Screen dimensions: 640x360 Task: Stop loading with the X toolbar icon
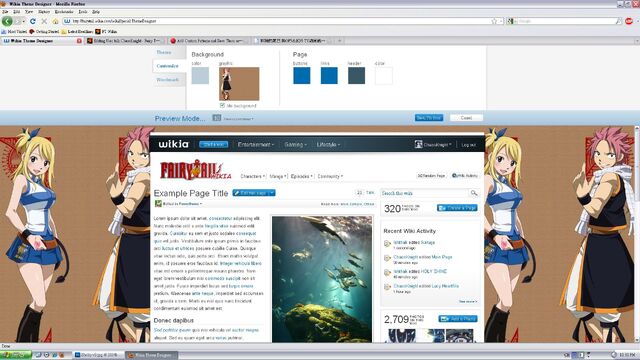pyautogui.click(x=44, y=21)
